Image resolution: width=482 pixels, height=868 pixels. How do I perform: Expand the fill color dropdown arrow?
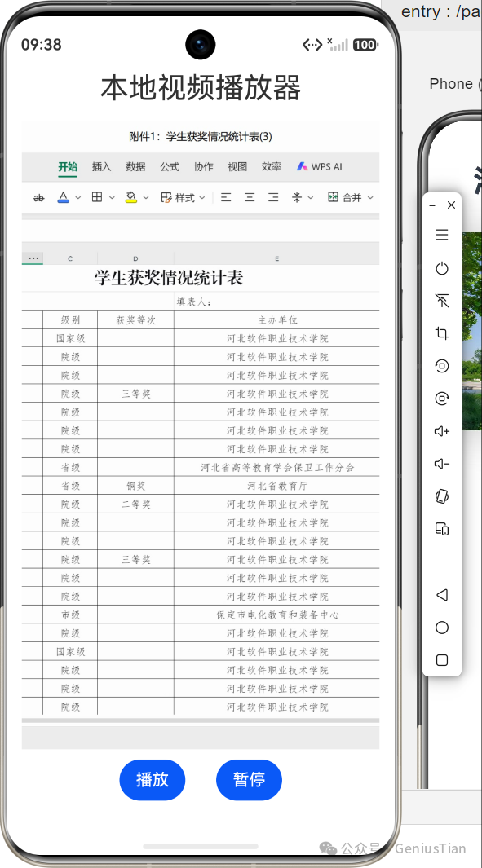146,197
